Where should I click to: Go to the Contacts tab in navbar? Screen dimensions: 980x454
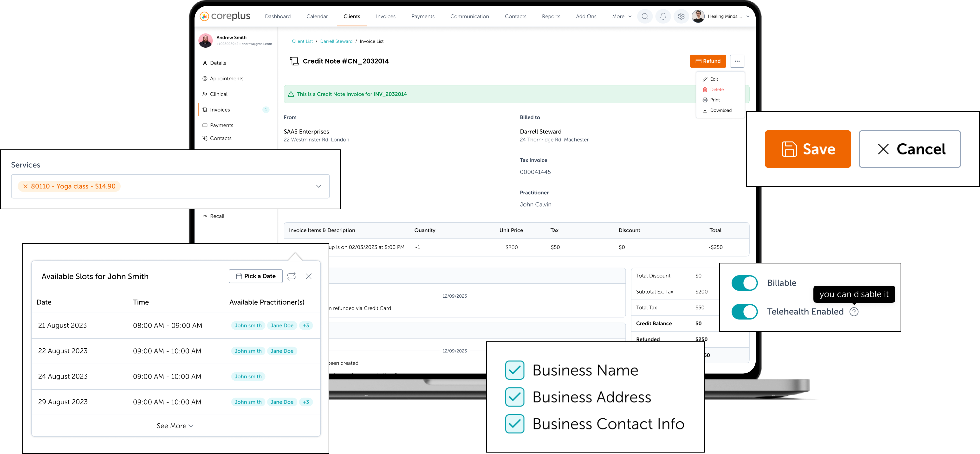(515, 16)
